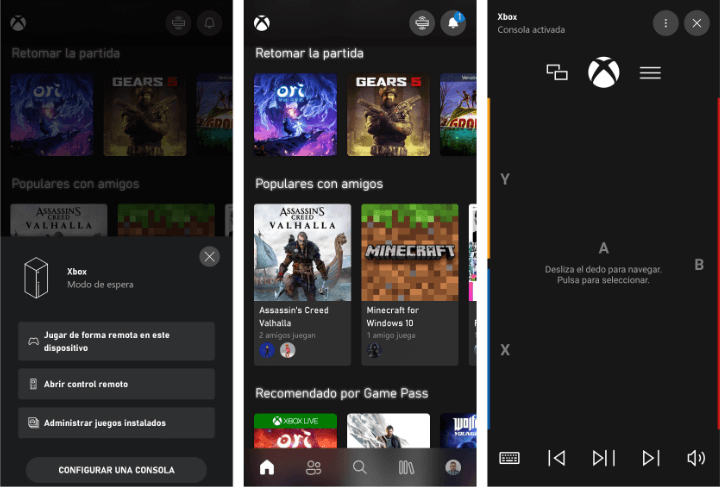Click Recomendado por Game Pass heading
The height and width of the screenshot is (487, 720).
click(x=342, y=393)
